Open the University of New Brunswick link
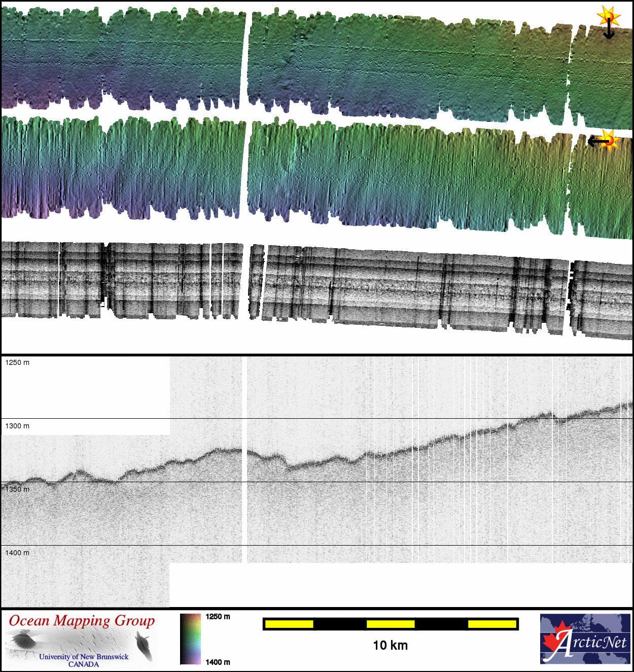This screenshot has width=634, height=672. click(x=84, y=656)
